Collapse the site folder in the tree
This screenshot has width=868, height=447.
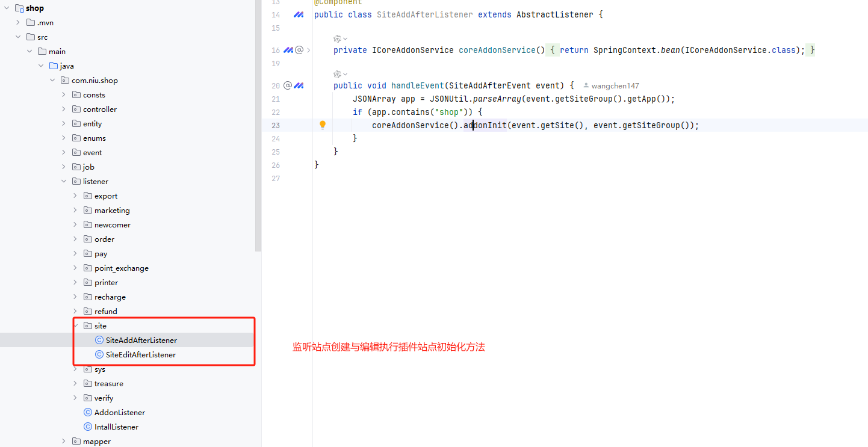point(75,326)
